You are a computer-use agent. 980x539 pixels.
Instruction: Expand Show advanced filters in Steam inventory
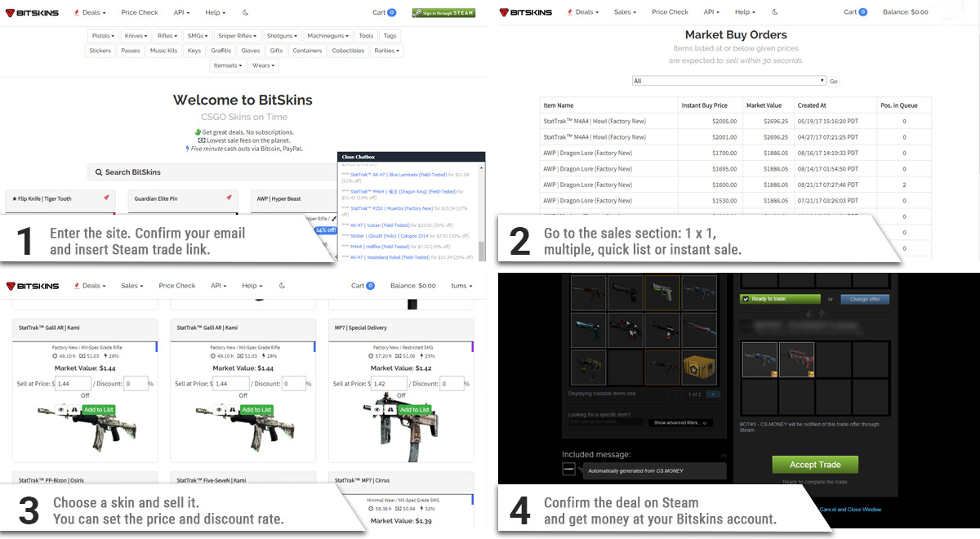click(682, 422)
